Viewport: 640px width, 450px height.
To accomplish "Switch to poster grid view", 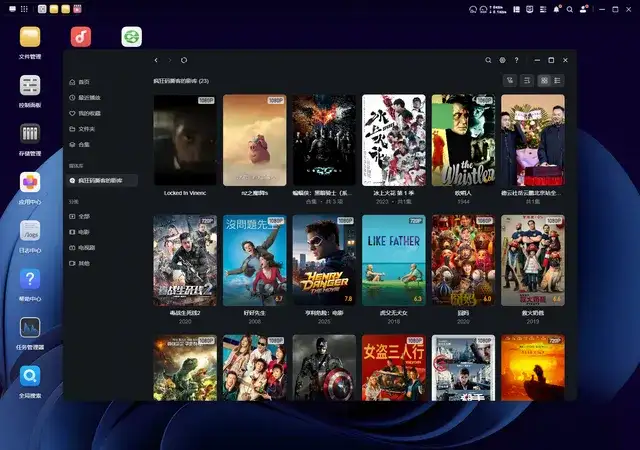I will 544,80.
